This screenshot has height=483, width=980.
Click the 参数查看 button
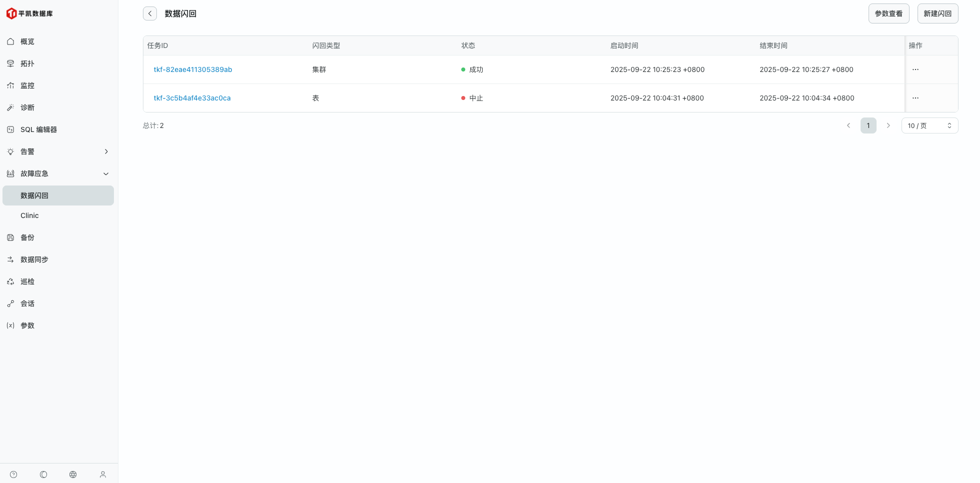click(x=888, y=13)
